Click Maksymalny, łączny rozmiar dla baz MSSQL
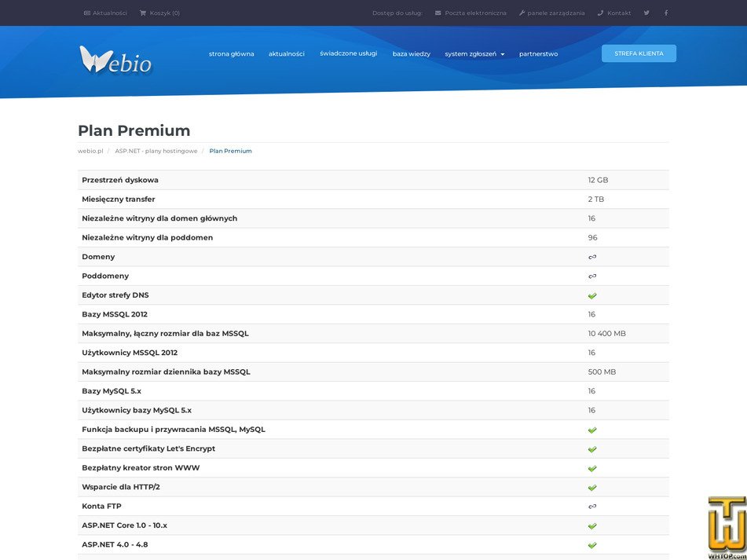The image size is (747, 560). pyautogui.click(x=165, y=333)
